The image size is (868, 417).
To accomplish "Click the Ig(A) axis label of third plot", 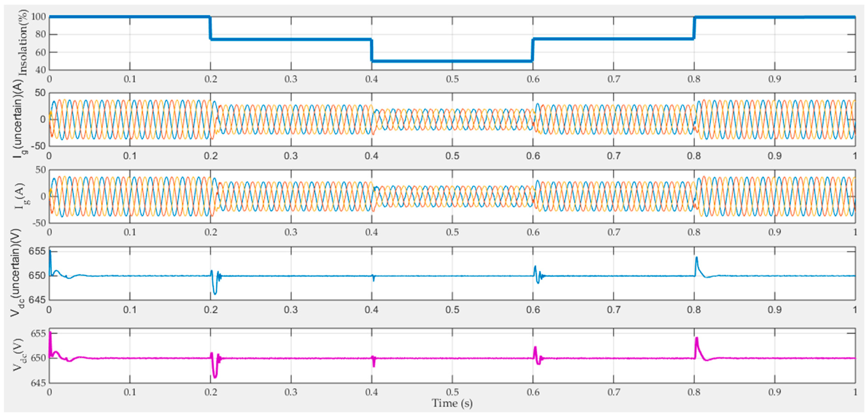I will point(20,196).
